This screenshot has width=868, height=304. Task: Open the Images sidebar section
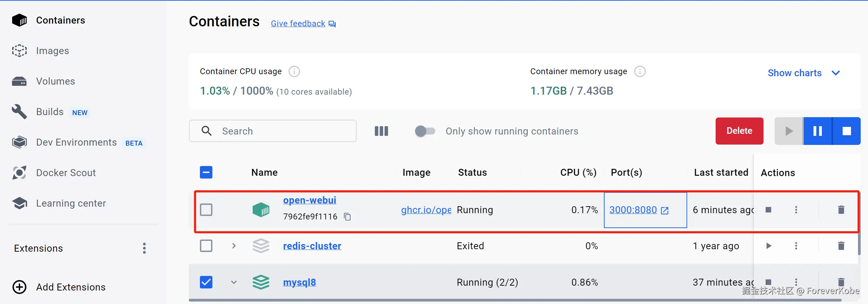[x=52, y=51]
